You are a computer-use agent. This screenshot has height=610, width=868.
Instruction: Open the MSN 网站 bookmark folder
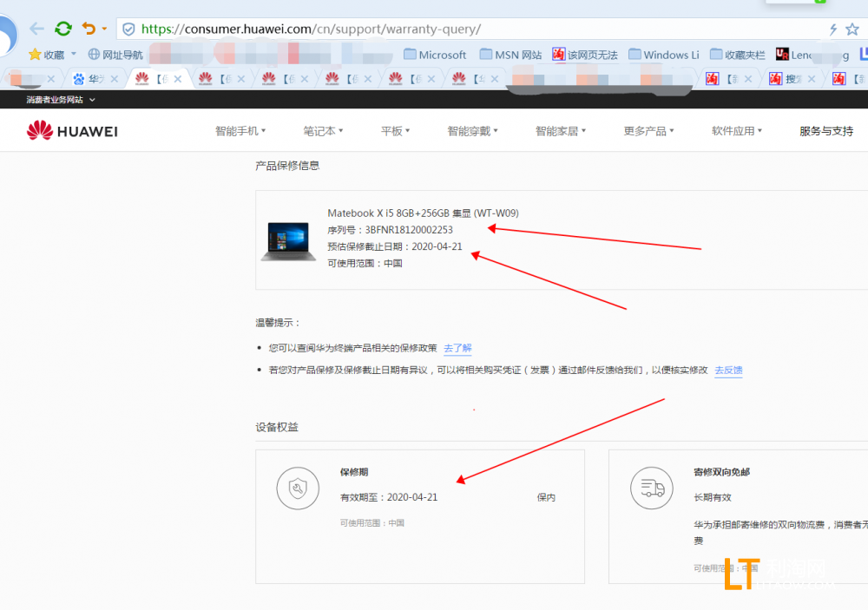tap(510, 55)
